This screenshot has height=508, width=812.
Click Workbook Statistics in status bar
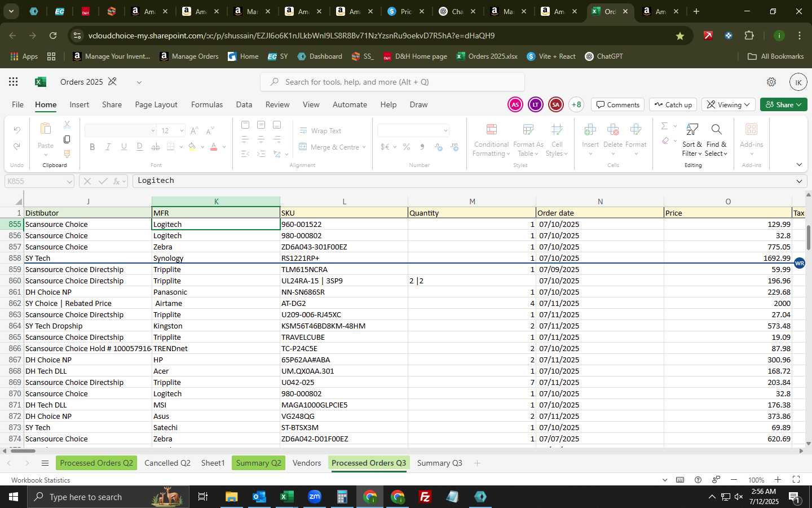(x=41, y=480)
